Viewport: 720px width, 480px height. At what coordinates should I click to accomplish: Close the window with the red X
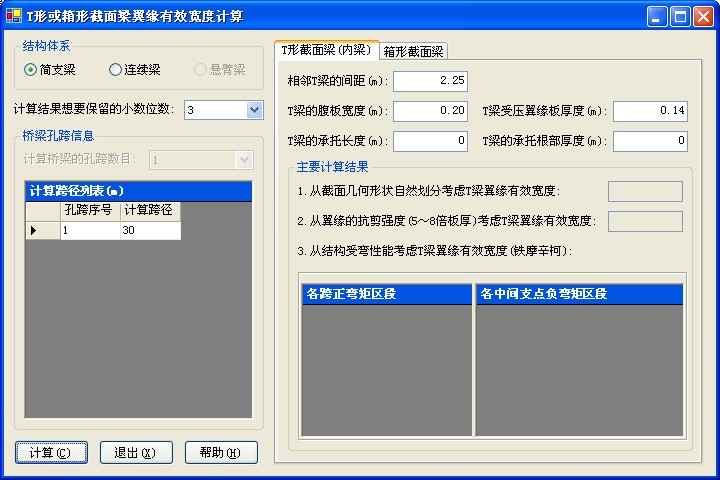tap(703, 17)
